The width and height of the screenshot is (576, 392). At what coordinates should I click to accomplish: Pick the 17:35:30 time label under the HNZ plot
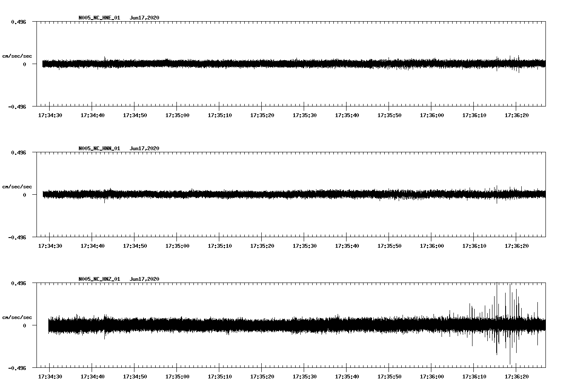tap(305, 376)
